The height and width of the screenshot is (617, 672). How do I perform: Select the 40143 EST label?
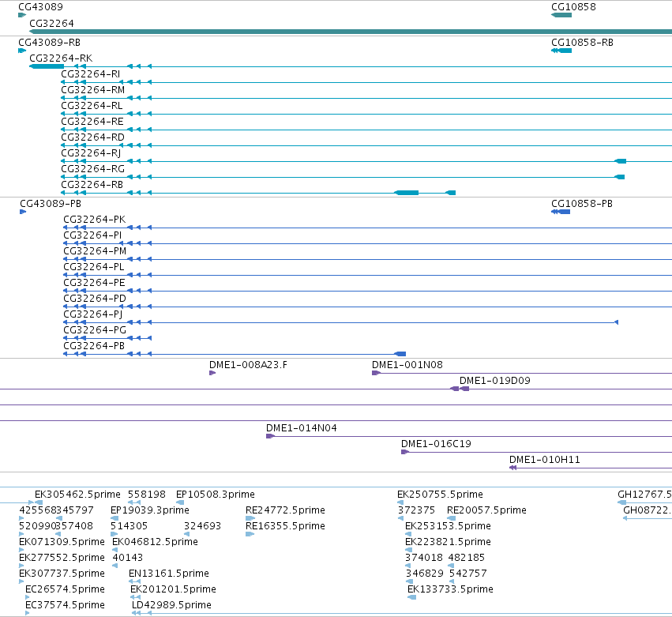pyautogui.click(x=127, y=558)
